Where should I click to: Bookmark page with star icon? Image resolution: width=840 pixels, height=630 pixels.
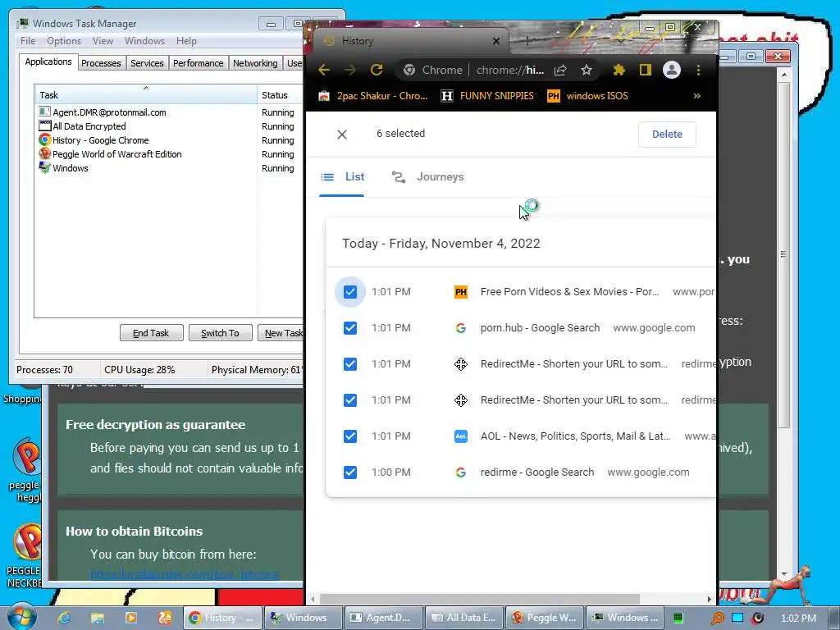pos(587,70)
